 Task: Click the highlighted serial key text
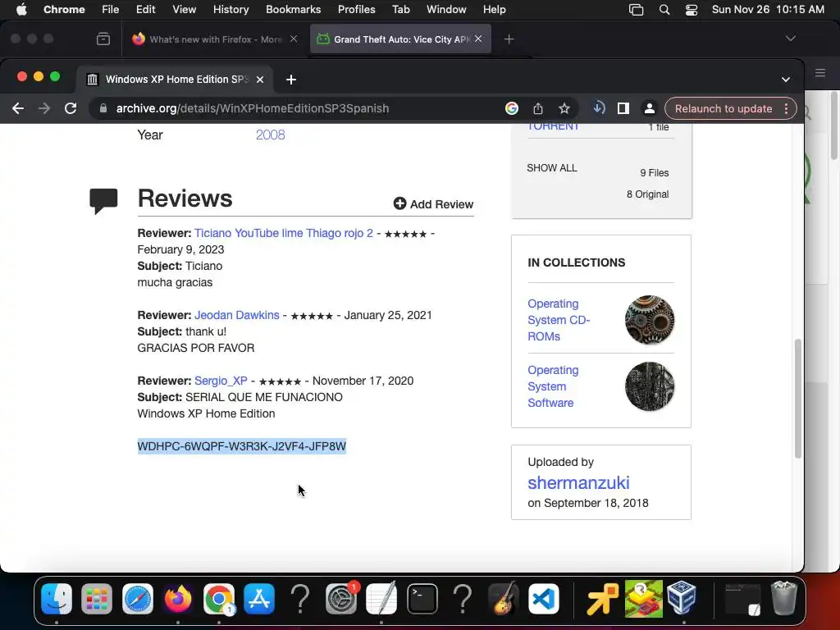[242, 446]
